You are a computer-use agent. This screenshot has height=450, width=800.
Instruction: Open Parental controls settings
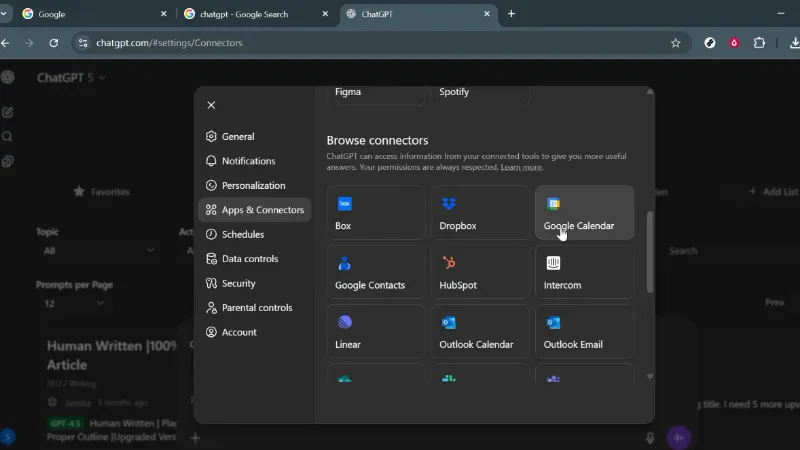(256, 308)
